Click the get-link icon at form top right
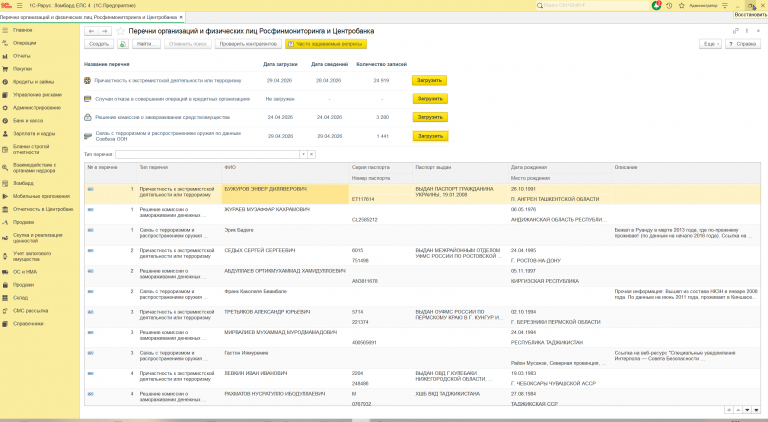Viewport: 768px width, 422px height. (x=737, y=32)
